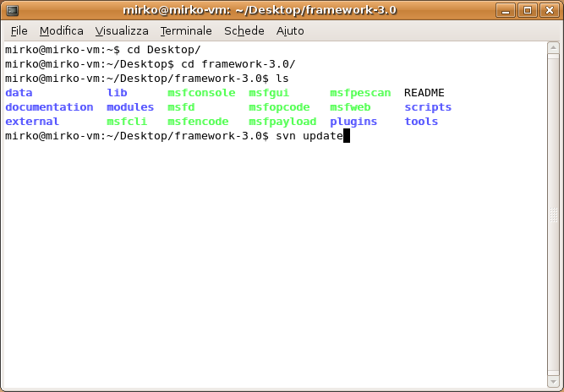Click the 'tools' directory name
The height and width of the screenshot is (392, 564).
[x=421, y=122]
